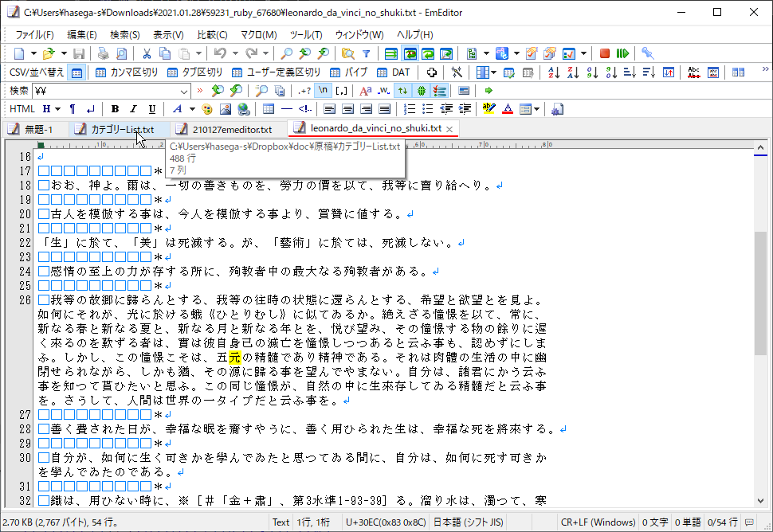The width and height of the screenshot is (773, 532).
Task: Sort A to Z ascending
Action: [x=554, y=72]
